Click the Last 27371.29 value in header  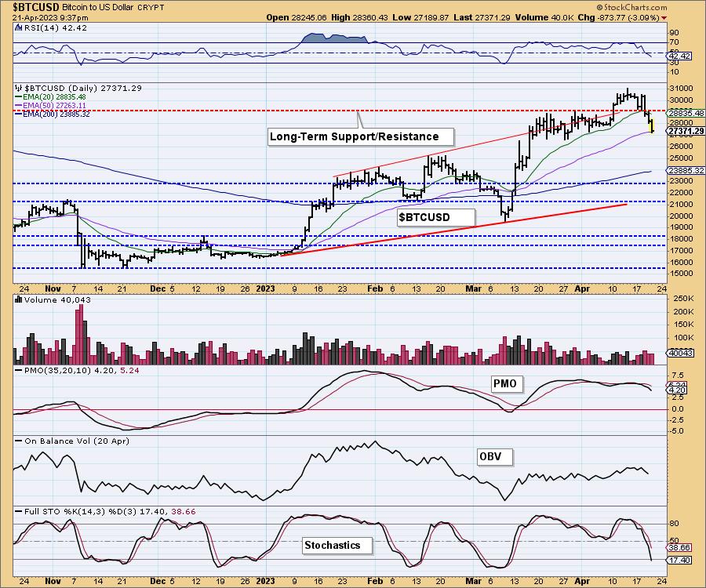coord(482,17)
